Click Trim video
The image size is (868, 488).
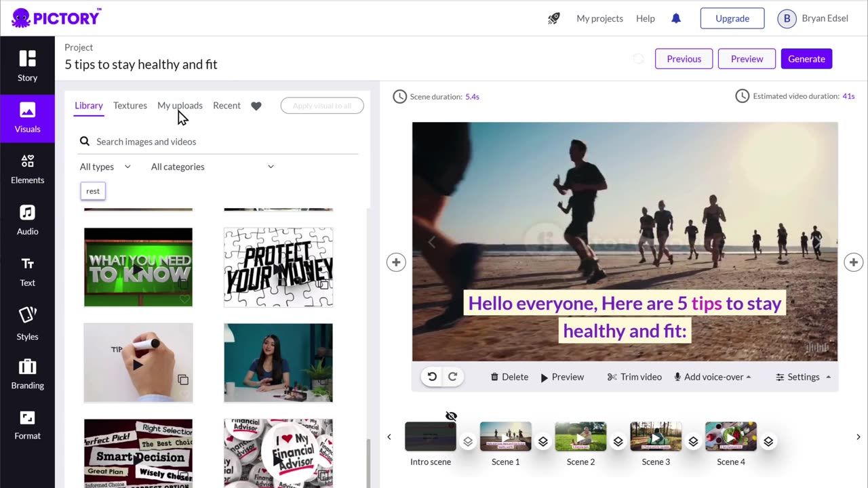point(635,377)
